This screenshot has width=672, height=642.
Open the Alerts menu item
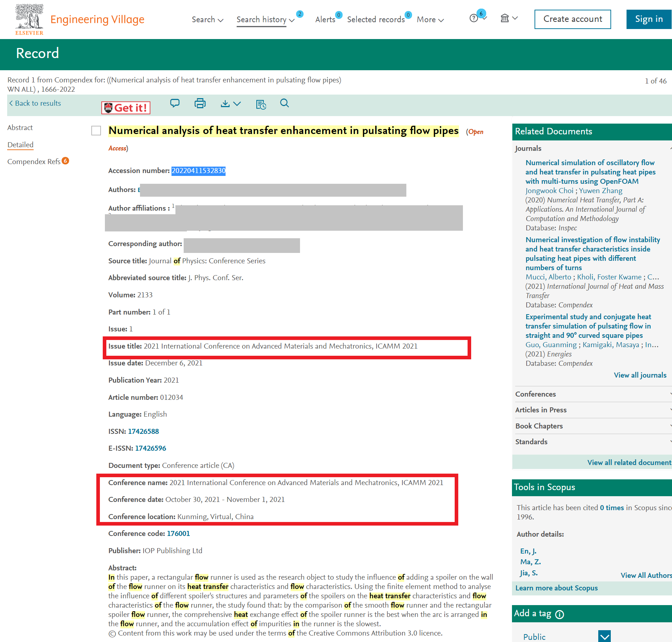pos(325,20)
